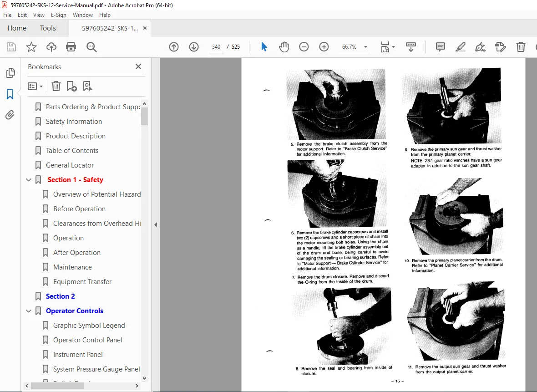537x392 pixels.
Task: Open Product Description bookmark
Action: click(76, 136)
